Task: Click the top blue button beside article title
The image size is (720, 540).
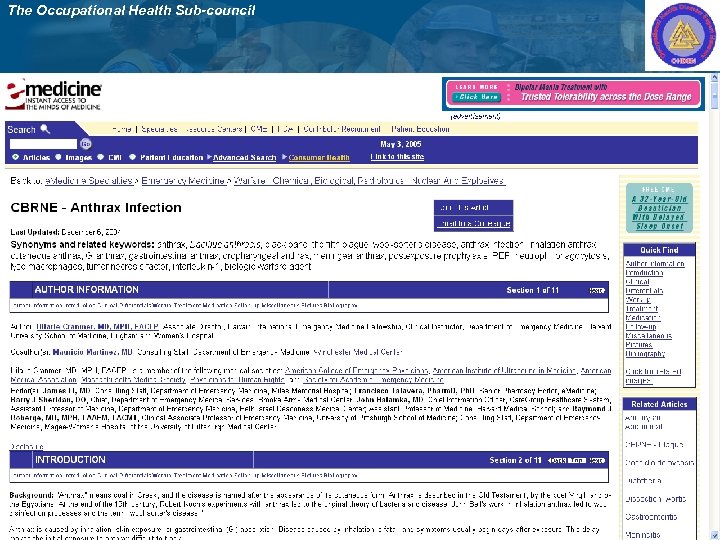Action: point(473,208)
